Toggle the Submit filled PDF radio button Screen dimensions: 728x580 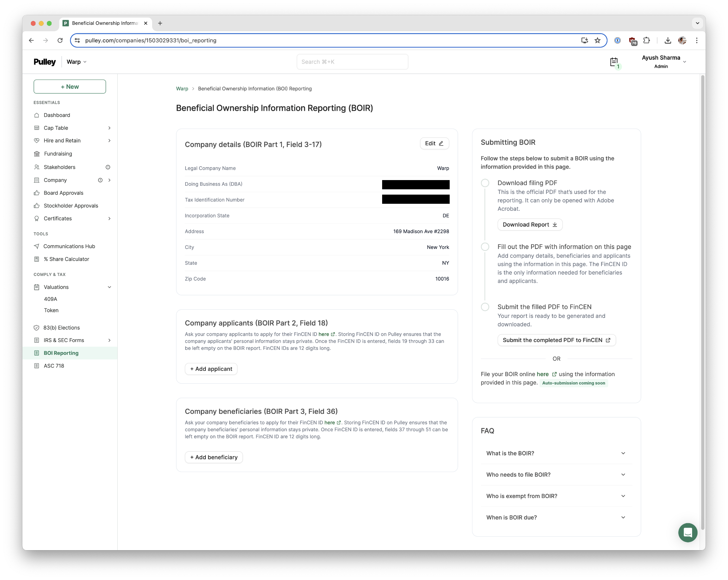coord(486,307)
